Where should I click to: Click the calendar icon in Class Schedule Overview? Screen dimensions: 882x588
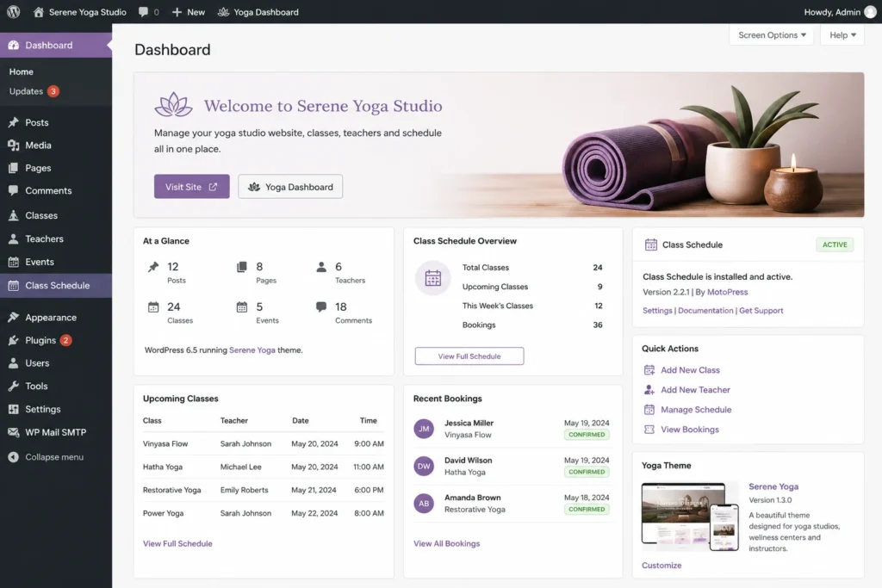(432, 278)
